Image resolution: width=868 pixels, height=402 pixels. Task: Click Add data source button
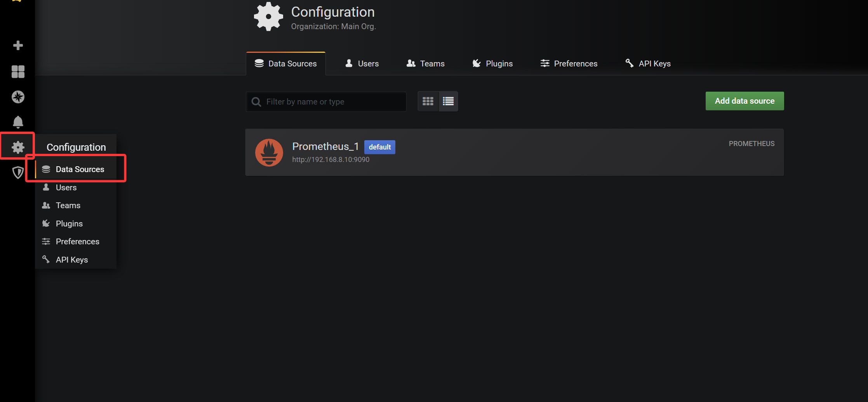click(745, 101)
